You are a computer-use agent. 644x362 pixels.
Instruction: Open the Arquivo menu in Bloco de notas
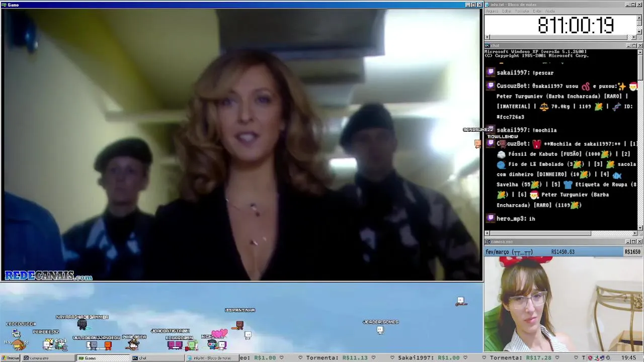pyautogui.click(x=492, y=11)
